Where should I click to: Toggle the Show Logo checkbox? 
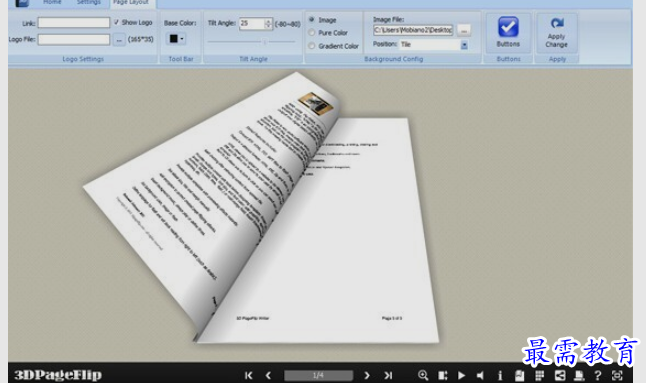[116, 22]
